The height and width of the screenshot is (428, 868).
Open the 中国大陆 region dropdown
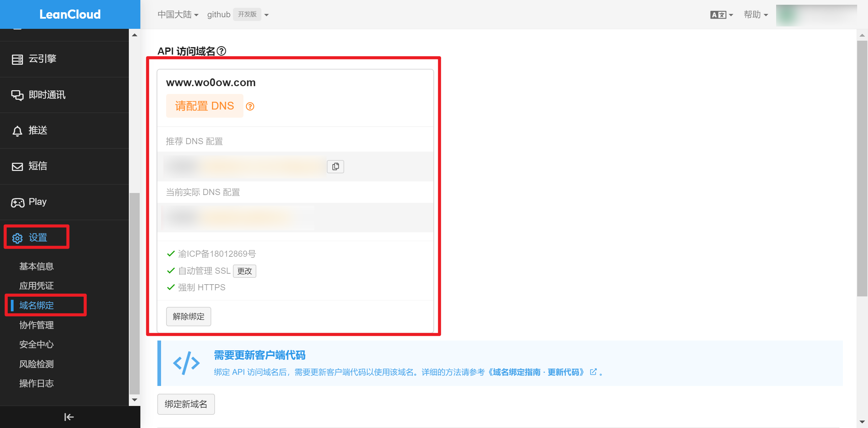pos(178,15)
